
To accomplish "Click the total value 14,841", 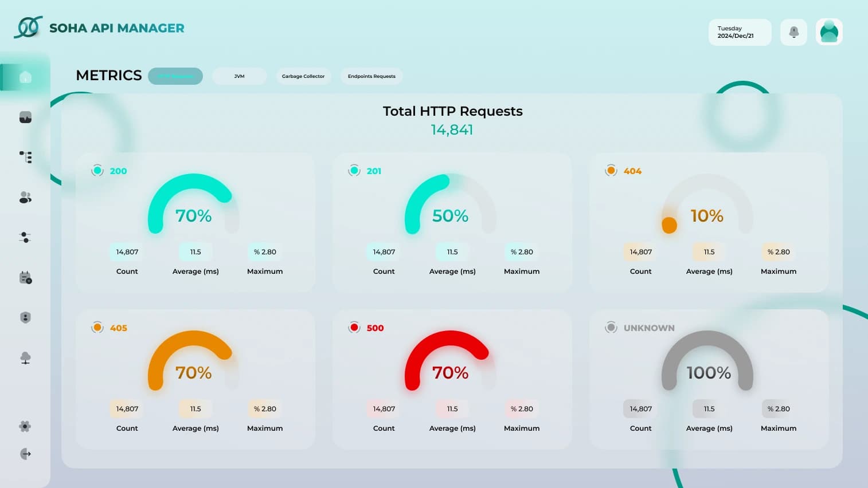I will [452, 130].
